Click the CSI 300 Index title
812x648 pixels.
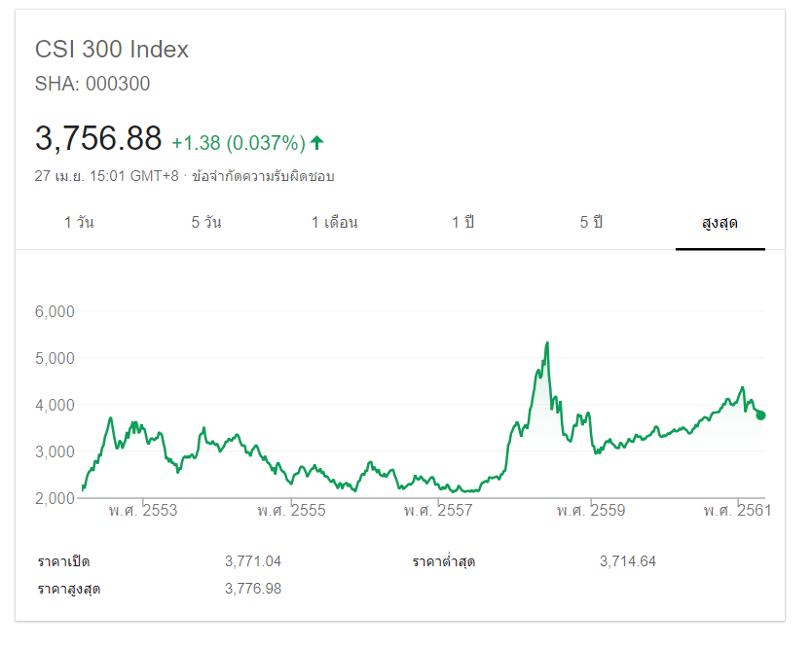(x=112, y=50)
